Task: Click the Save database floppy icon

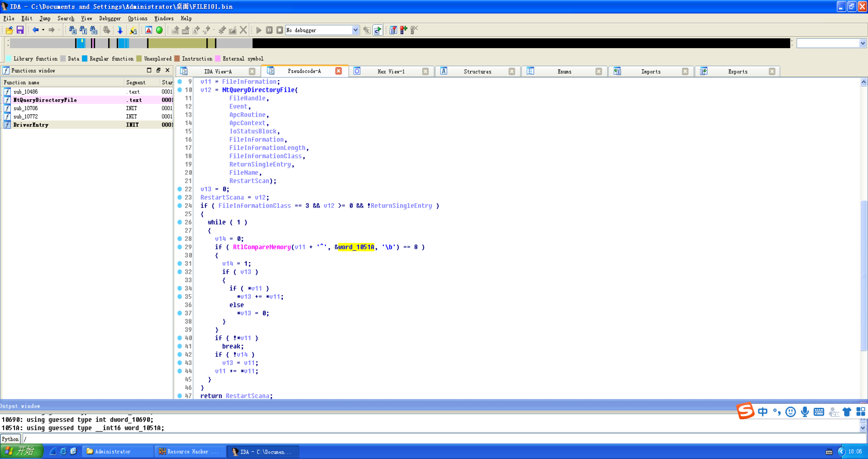Action: tap(20, 30)
